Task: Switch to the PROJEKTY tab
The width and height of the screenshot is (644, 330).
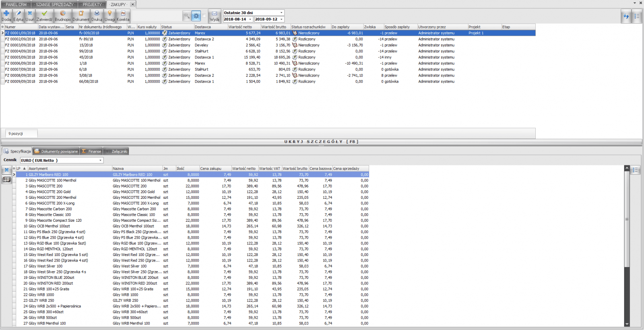Action: point(92,4)
